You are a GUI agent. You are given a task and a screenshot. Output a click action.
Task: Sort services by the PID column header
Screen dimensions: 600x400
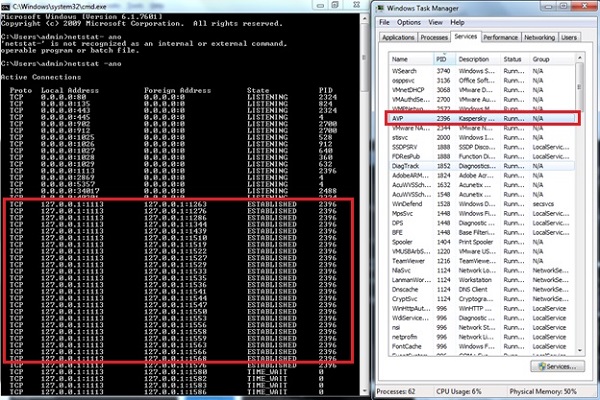coord(445,59)
